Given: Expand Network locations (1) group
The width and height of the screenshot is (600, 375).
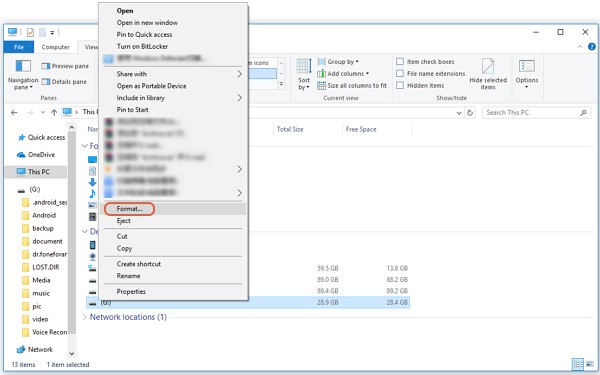Looking at the screenshot, I should (x=85, y=317).
